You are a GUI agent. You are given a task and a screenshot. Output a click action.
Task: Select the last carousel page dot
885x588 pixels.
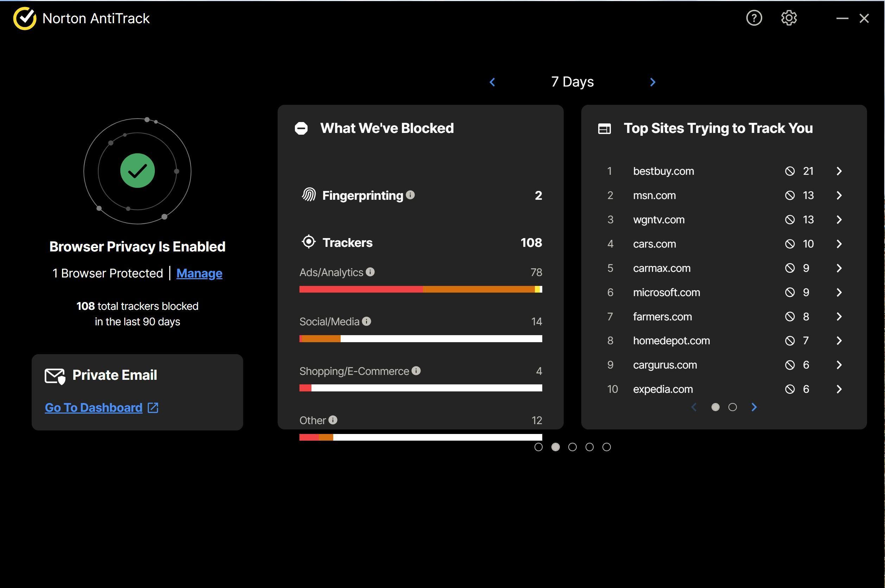(x=607, y=447)
